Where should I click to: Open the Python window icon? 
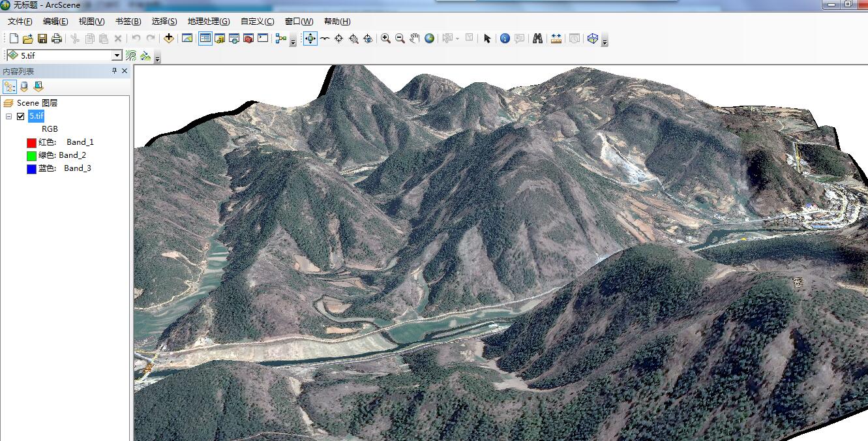[x=263, y=38]
